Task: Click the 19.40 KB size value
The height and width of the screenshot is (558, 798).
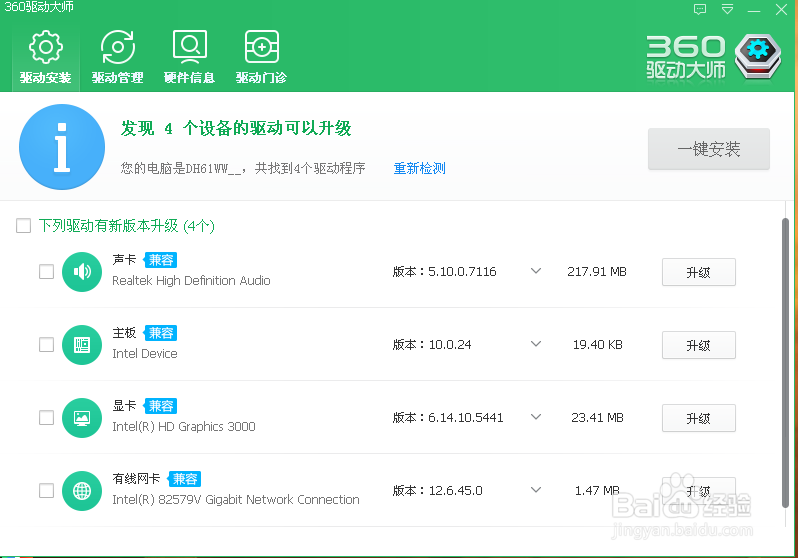Action: [x=597, y=345]
